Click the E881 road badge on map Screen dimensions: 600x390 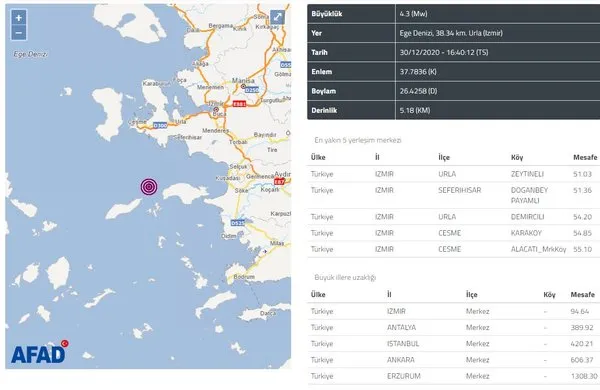point(240,104)
